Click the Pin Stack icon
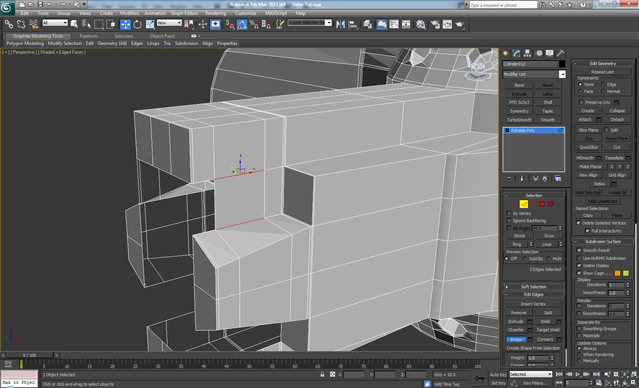639x388 pixels. (509, 179)
